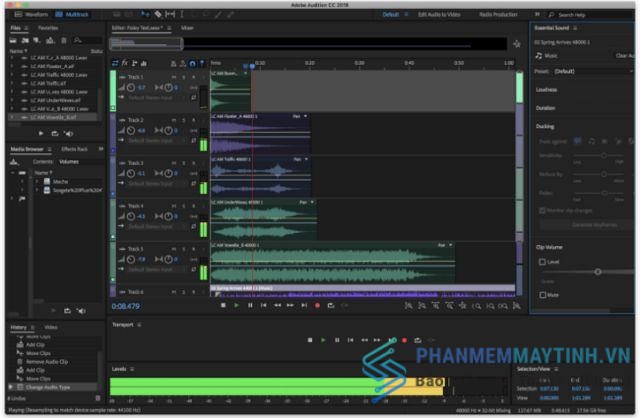Click the 0:08.479 timecode display
Screen dimensions: 640x418
[x=126, y=306]
